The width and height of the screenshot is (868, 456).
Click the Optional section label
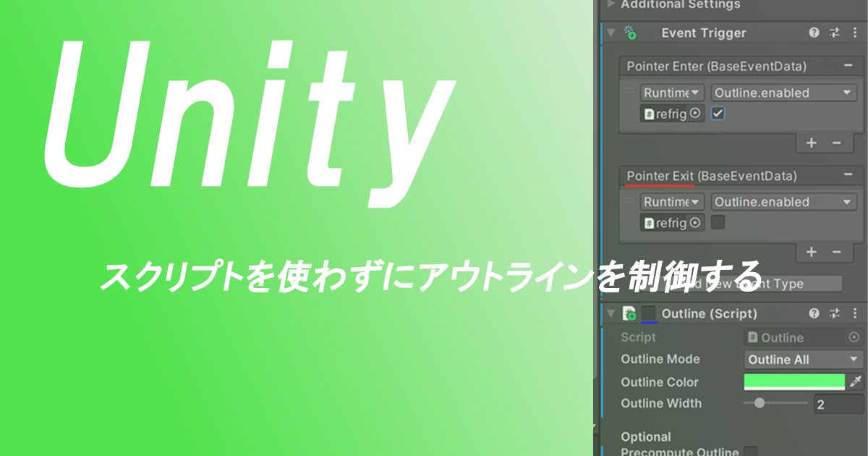(x=646, y=436)
